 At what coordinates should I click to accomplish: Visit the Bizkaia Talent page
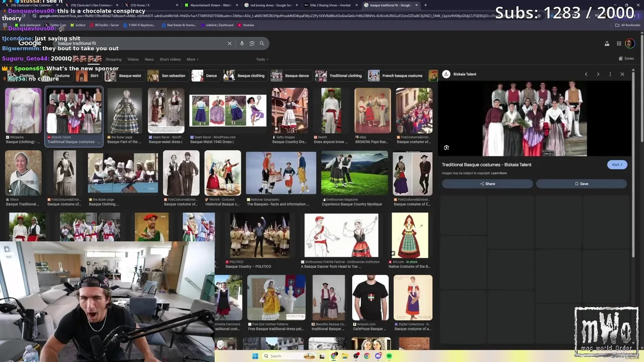[x=617, y=164]
